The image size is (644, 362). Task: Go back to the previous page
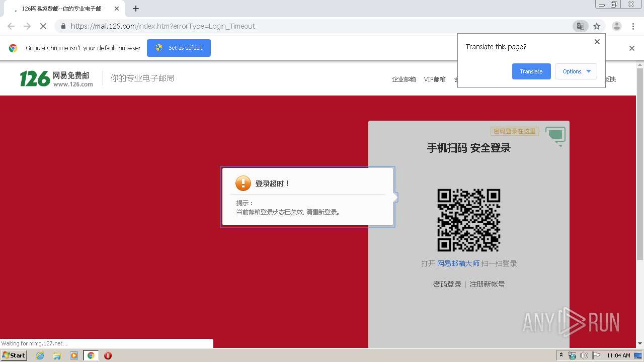(11, 26)
